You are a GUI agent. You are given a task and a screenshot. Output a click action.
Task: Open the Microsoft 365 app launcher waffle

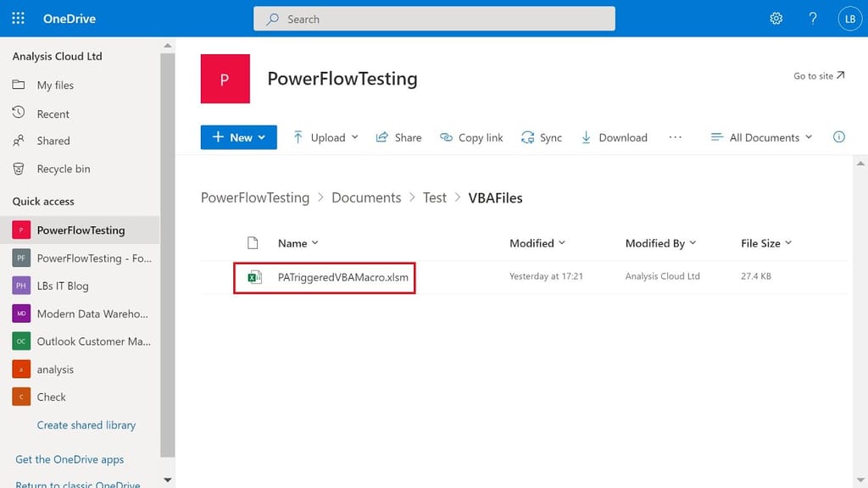pos(17,17)
